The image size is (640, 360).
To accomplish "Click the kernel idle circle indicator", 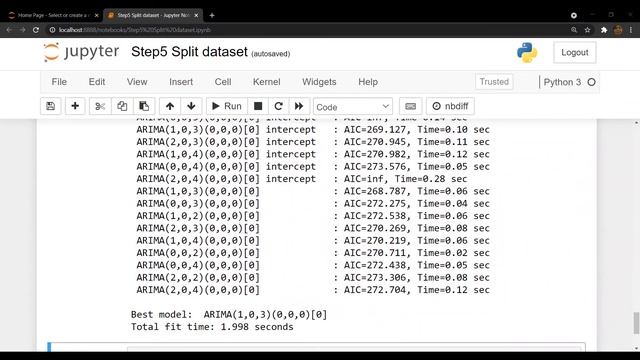I will (591, 82).
